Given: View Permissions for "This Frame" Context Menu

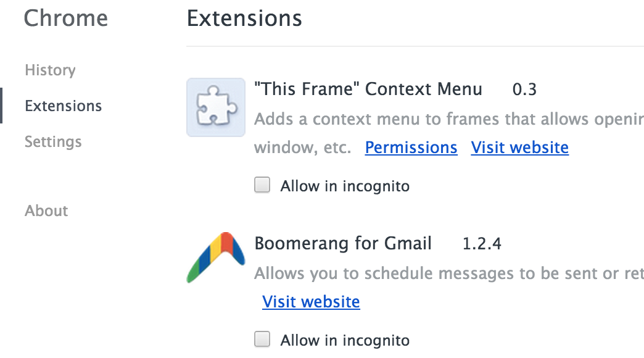Looking at the screenshot, I should [411, 147].
